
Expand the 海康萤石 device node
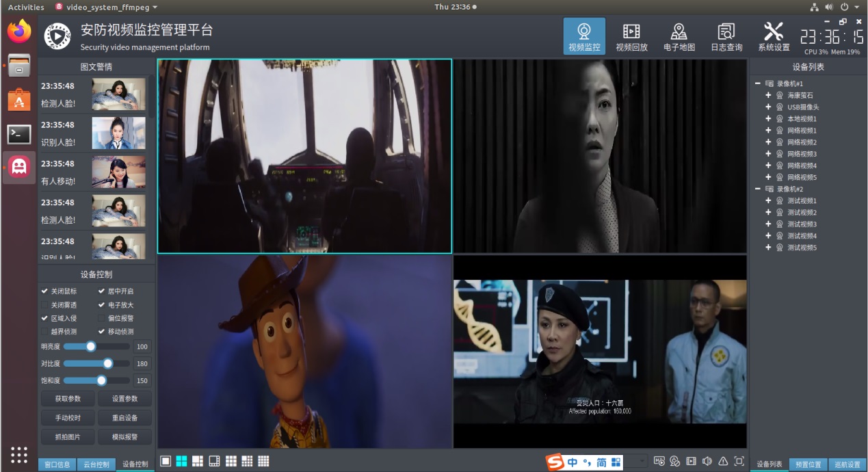(768, 95)
